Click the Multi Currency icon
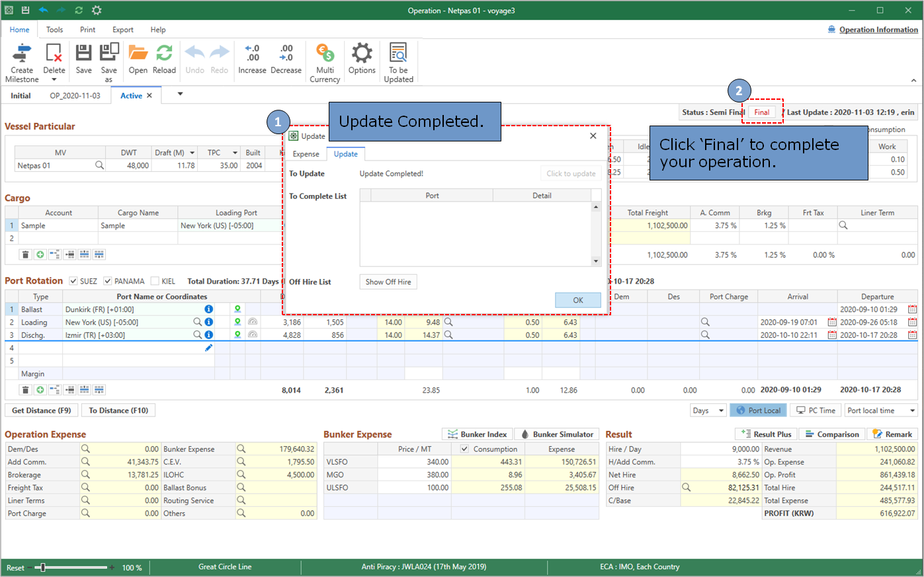924x577 pixels. 325,54
